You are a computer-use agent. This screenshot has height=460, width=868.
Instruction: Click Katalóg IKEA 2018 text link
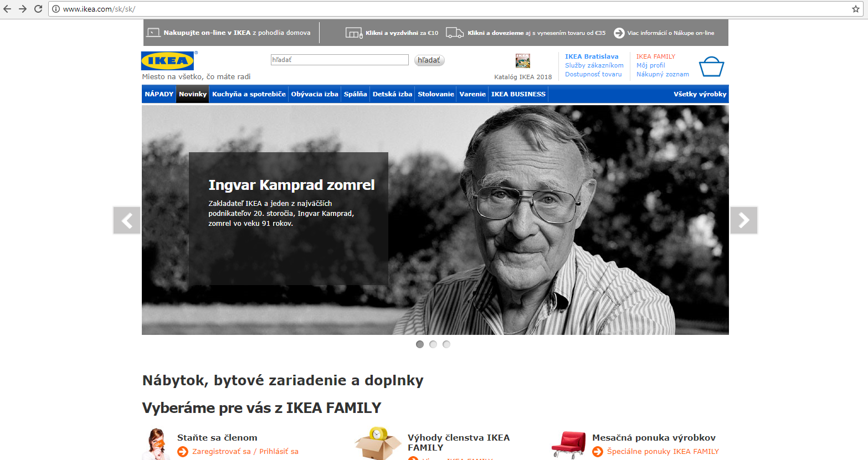tap(523, 77)
